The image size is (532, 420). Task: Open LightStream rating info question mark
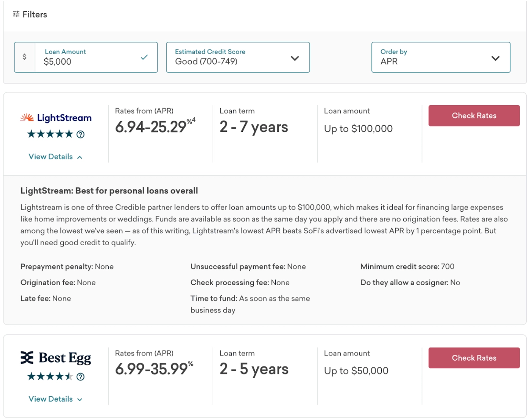(x=80, y=134)
